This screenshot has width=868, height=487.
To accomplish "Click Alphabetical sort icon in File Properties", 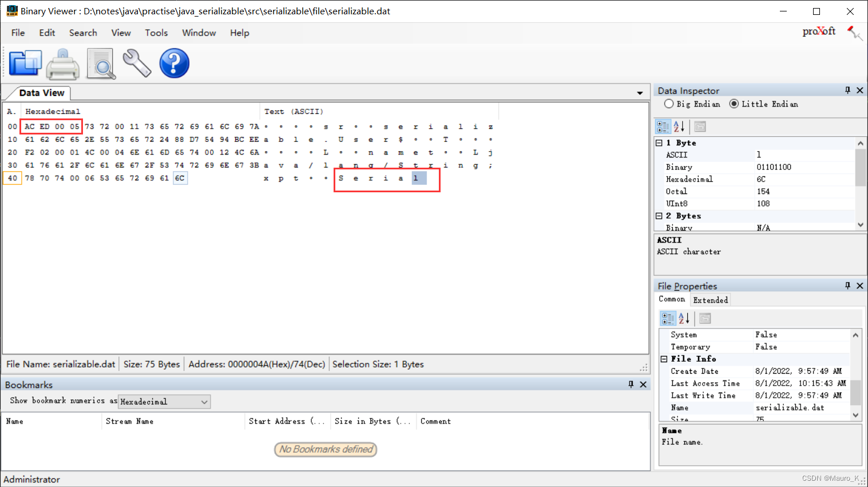I will click(684, 318).
